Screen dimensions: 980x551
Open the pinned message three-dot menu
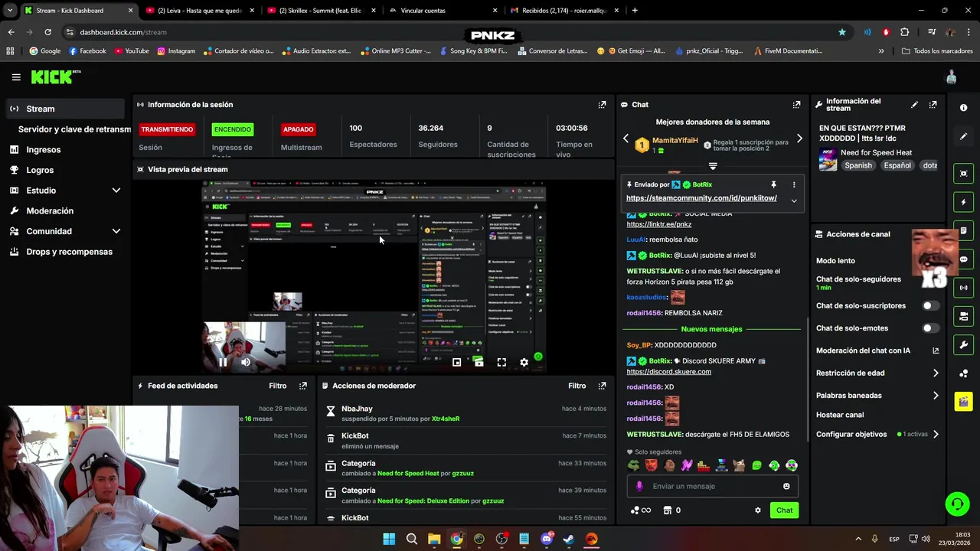tap(793, 184)
